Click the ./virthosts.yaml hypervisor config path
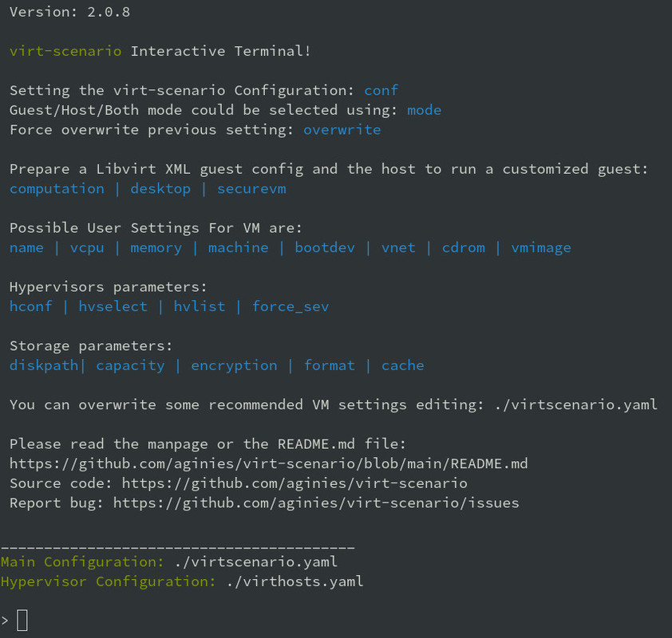 point(294,581)
